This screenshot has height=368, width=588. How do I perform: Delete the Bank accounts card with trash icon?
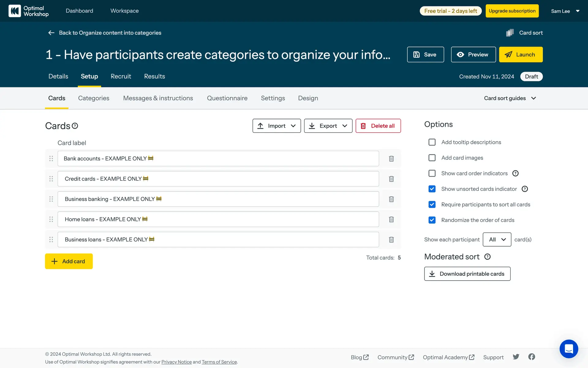(x=391, y=159)
